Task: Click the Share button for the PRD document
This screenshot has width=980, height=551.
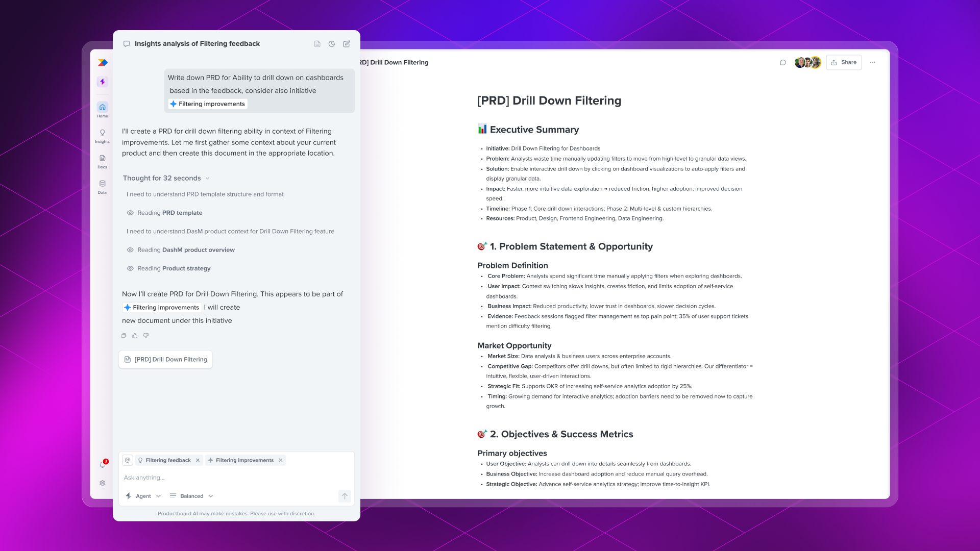Action: pos(844,62)
